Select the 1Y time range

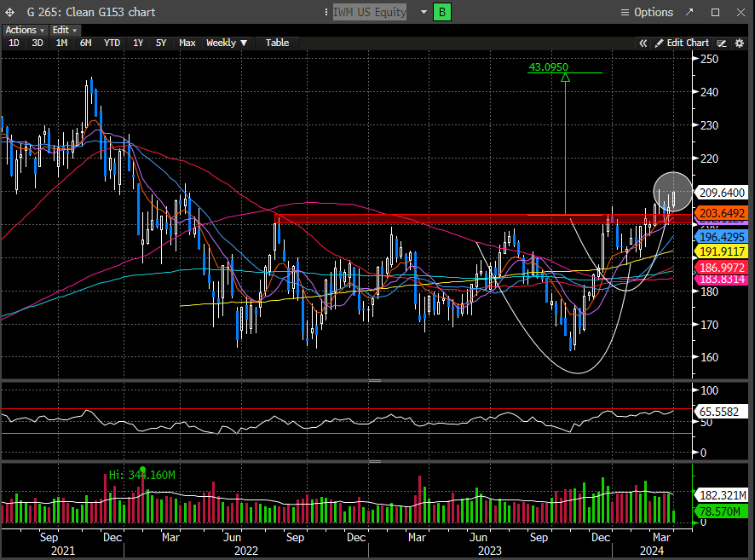coord(137,43)
